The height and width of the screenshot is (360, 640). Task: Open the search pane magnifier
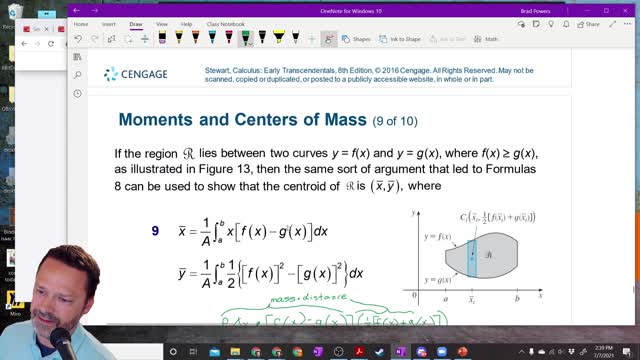pyautogui.click(x=78, y=75)
